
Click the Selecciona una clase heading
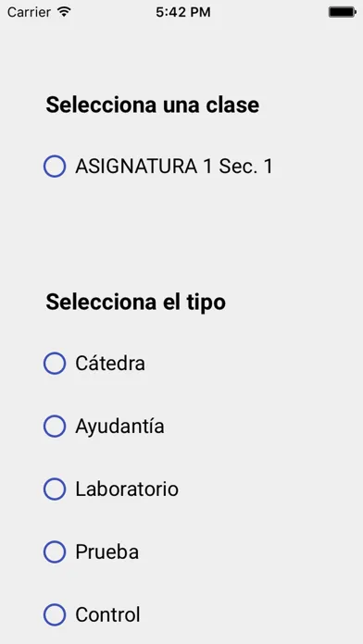(x=153, y=105)
